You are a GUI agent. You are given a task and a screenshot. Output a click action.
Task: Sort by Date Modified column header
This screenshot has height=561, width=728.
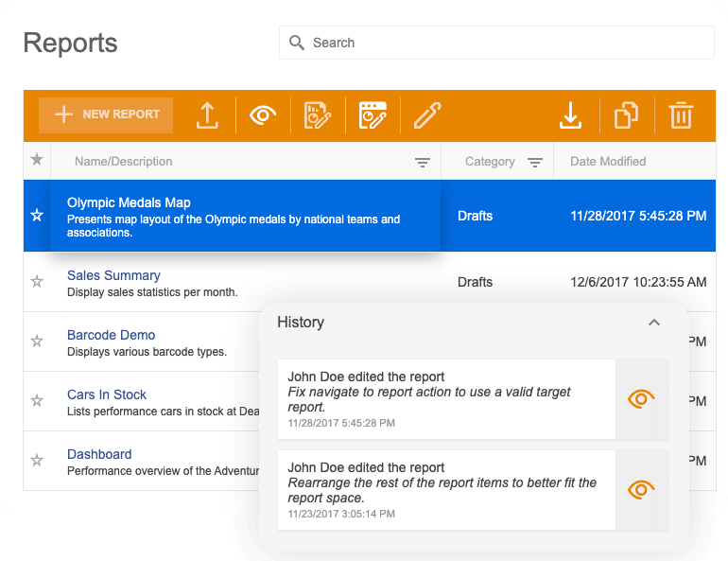coord(608,162)
